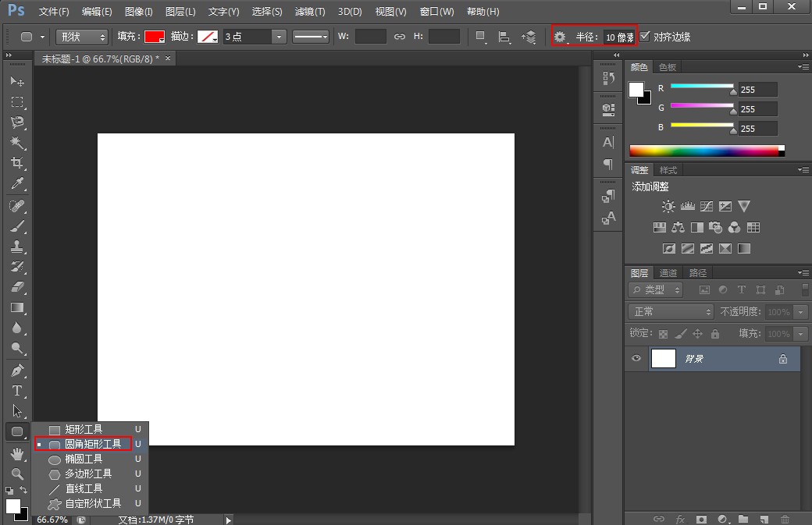Click the path operations icon in options bar
The width and height of the screenshot is (812, 525).
pos(481,37)
